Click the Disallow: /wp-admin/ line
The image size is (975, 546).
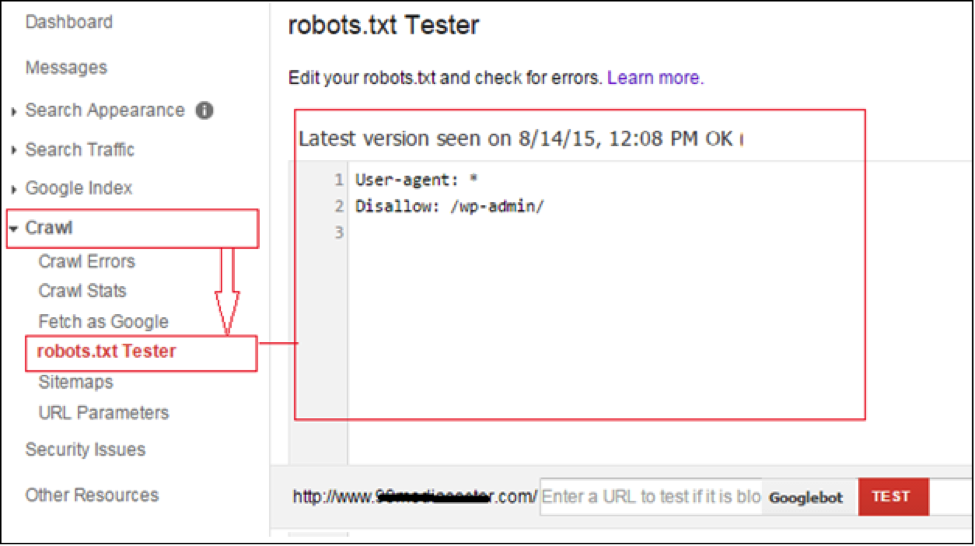tap(450, 206)
